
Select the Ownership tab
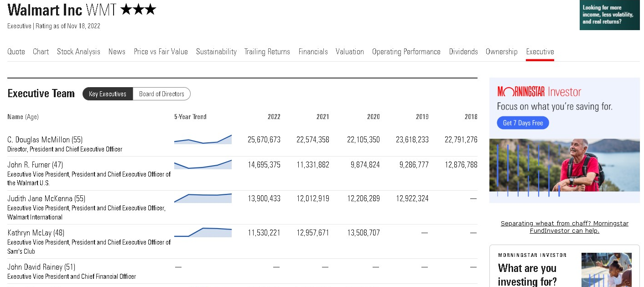[501, 52]
